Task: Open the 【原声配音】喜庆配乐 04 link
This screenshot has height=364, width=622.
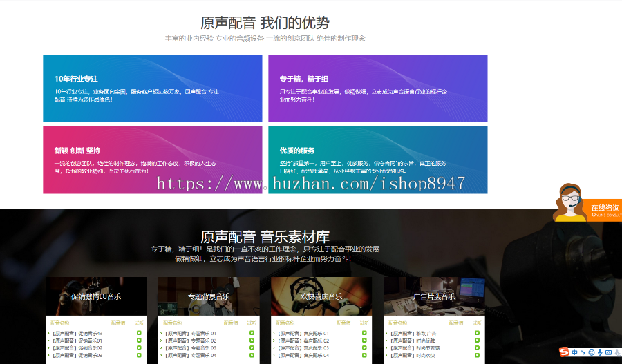Action: coord(303,355)
